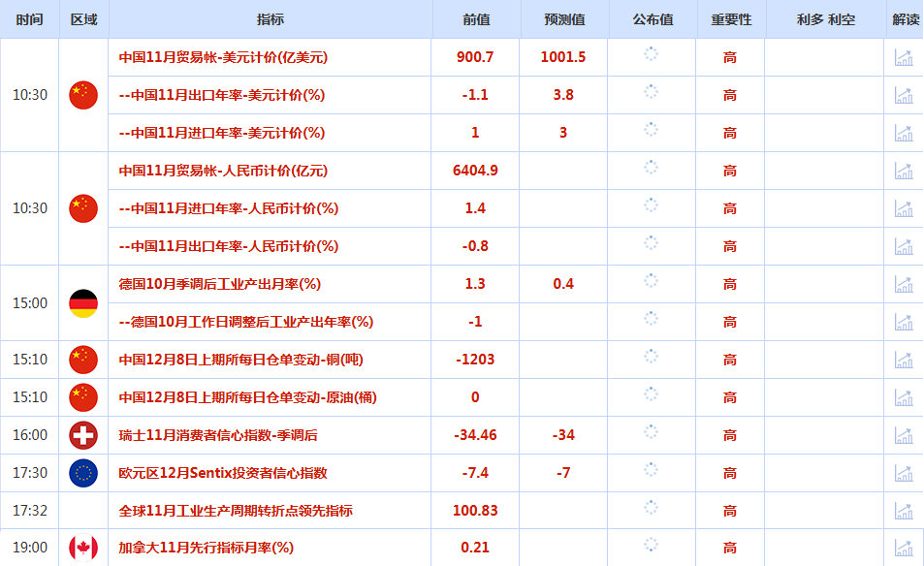Click the chart icon for 欧元区12月Sentix投资者信心指数
Screen dimensions: 924x566
click(904, 473)
